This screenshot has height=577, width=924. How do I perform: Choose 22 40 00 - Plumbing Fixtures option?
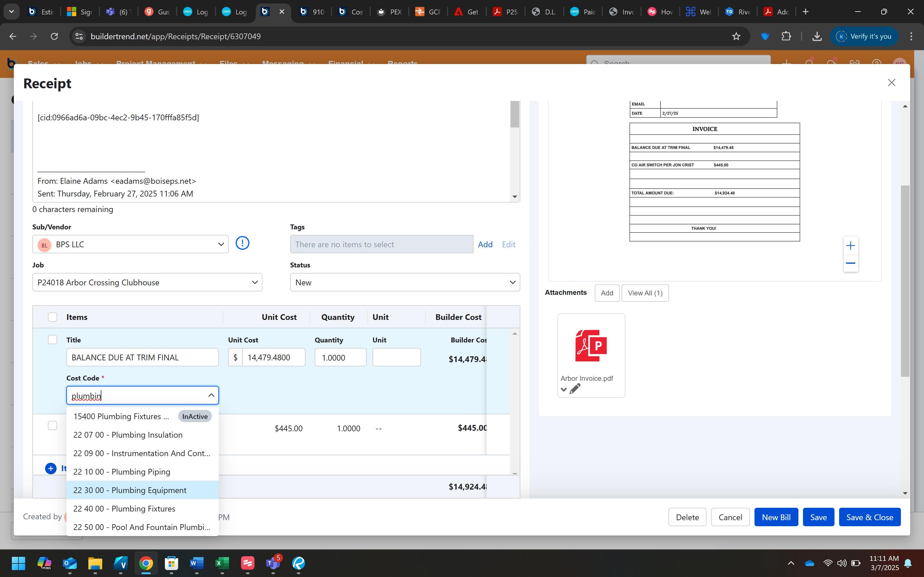124,509
